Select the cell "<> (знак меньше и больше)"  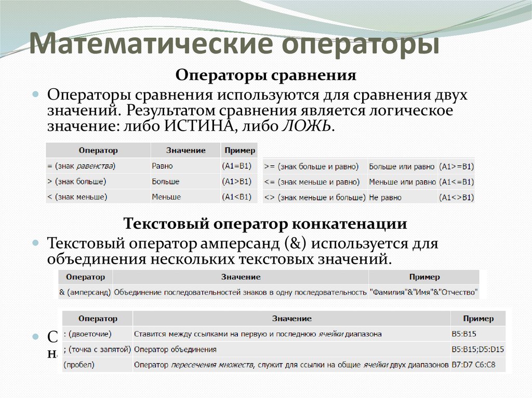coord(315,197)
